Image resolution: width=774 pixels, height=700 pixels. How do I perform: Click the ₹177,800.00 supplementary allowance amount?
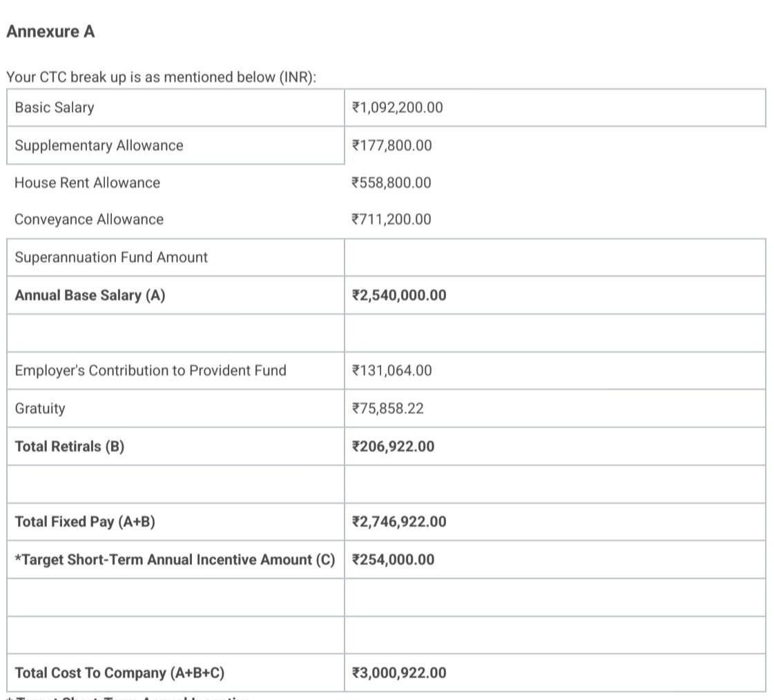[x=392, y=146]
